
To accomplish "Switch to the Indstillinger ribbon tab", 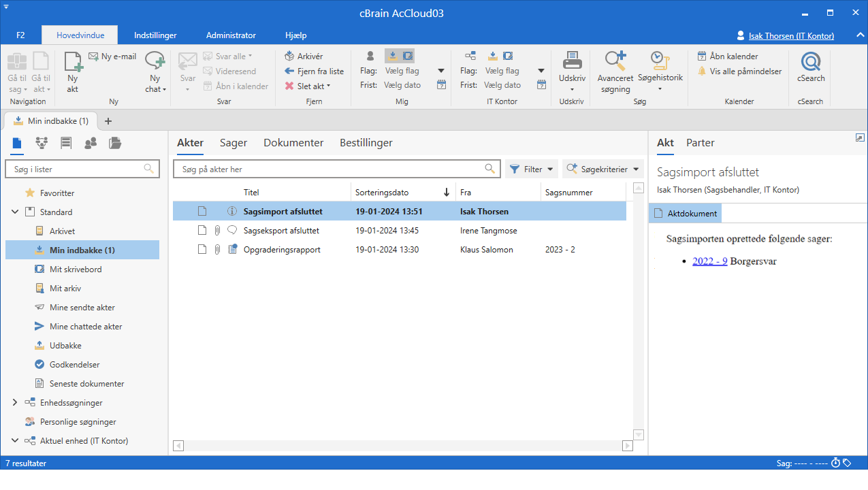I will point(155,35).
